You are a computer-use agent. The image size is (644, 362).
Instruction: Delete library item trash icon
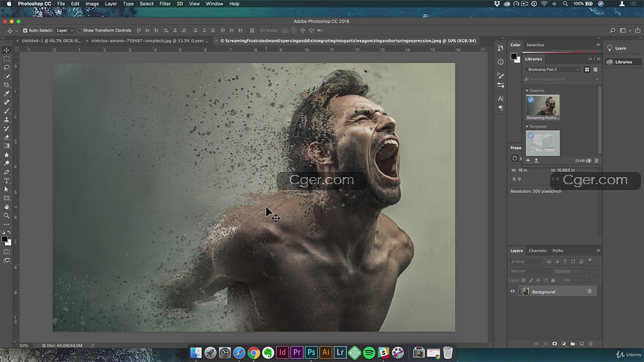pos(596,160)
